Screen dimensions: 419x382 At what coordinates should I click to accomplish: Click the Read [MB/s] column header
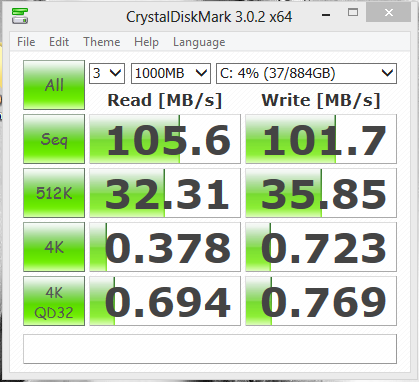click(165, 100)
